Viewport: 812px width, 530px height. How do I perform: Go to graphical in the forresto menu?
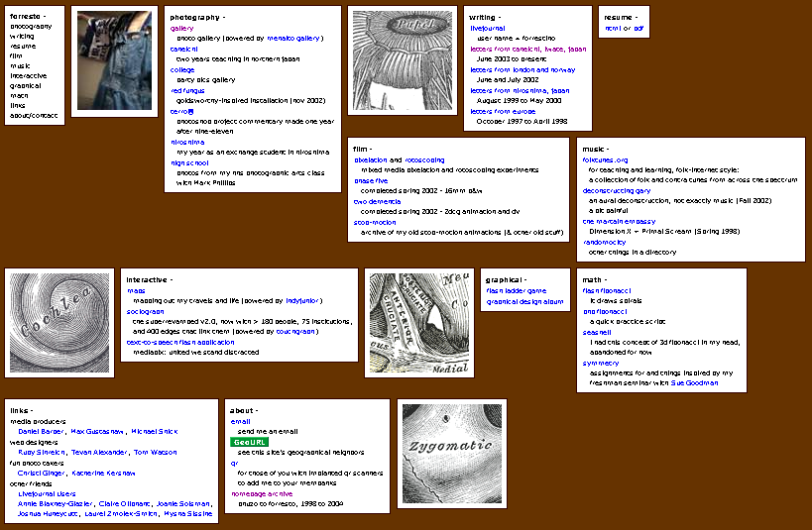[26, 86]
